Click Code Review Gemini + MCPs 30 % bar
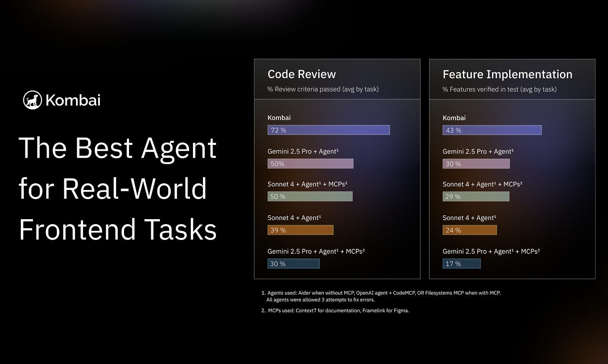 (294, 263)
